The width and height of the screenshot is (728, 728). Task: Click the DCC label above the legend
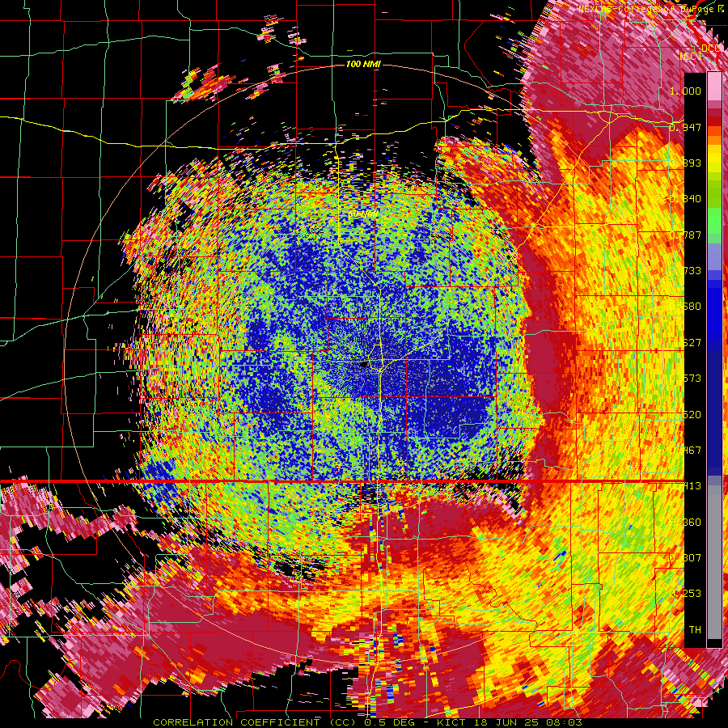[x=710, y=49]
